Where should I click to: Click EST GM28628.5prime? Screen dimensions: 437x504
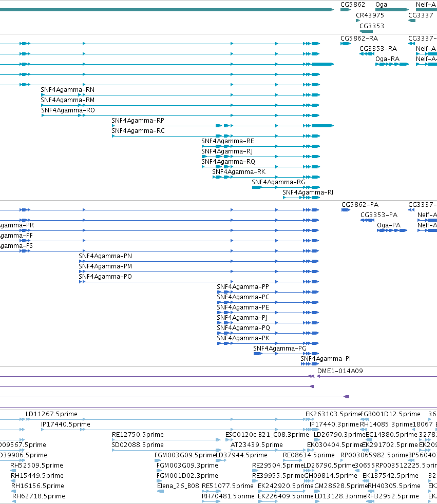341,487
